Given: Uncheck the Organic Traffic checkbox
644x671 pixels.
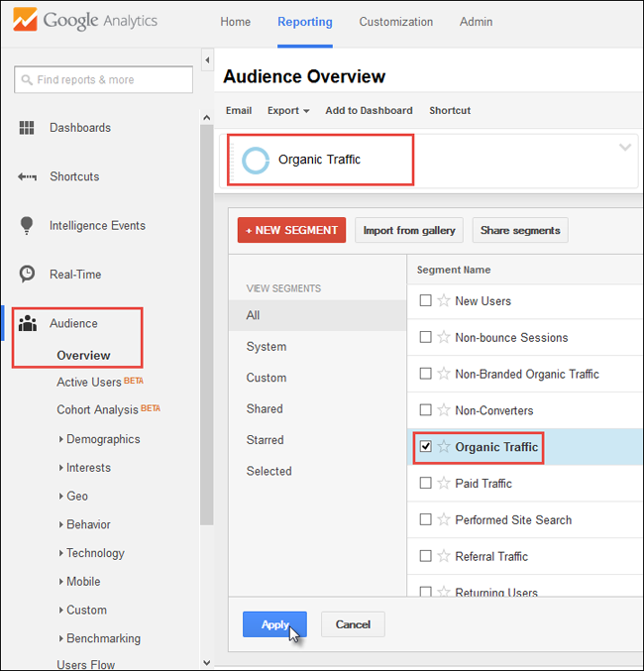Looking at the screenshot, I should [x=425, y=447].
